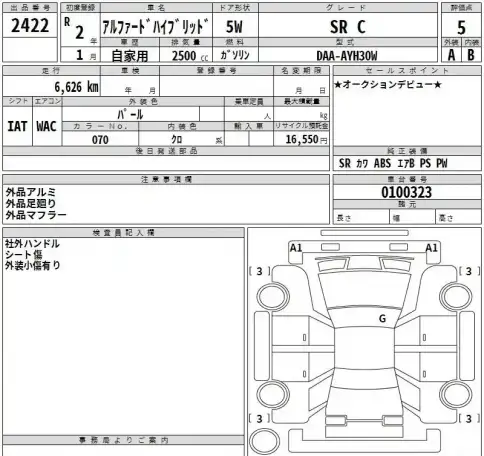Click the vehicle use 自家用

[130, 56]
